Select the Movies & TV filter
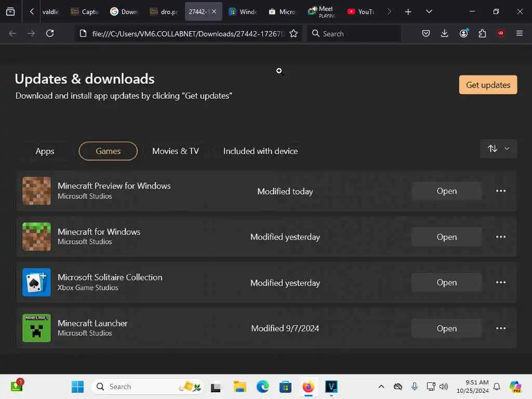 pyautogui.click(x=176, y=151)
